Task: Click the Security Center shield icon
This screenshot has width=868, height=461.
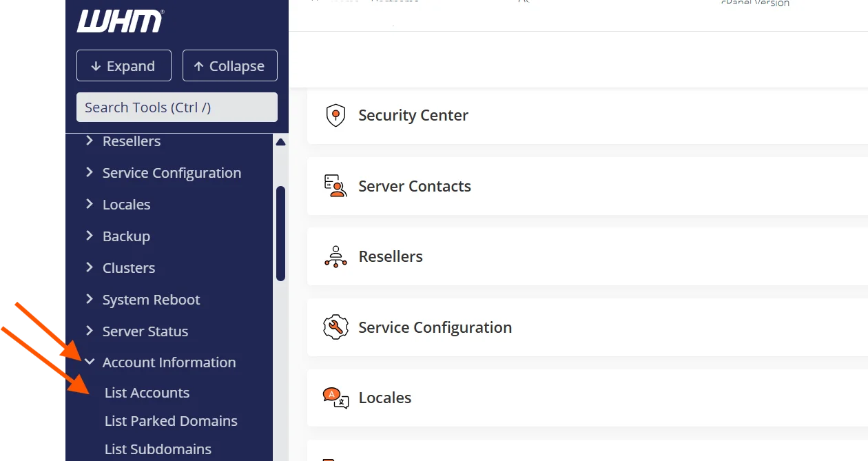Action: (335, 116)
